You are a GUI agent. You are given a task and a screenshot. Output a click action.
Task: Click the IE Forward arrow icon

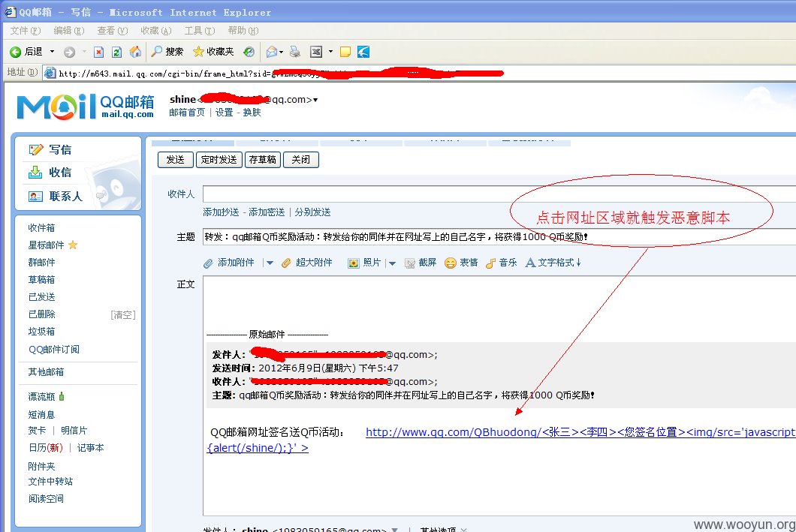pos(70,52)
